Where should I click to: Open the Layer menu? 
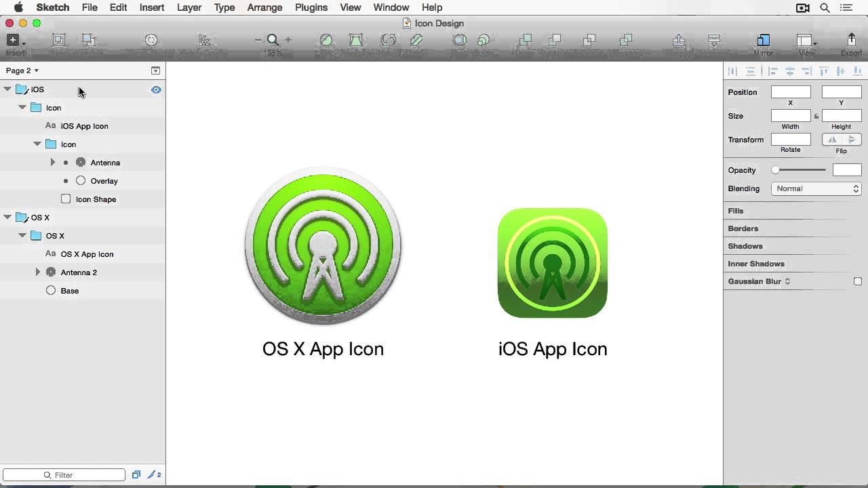point(189,7)
